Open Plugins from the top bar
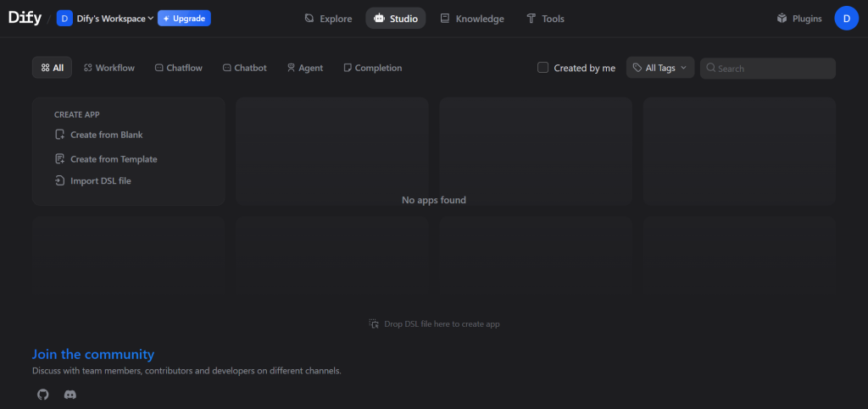Image resolution: width=868 pixels, height=409 pixels. click(x=798, y=19)
